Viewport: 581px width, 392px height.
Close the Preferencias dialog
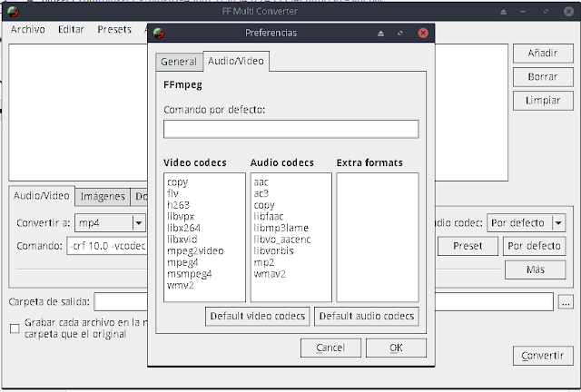(423, 33)
